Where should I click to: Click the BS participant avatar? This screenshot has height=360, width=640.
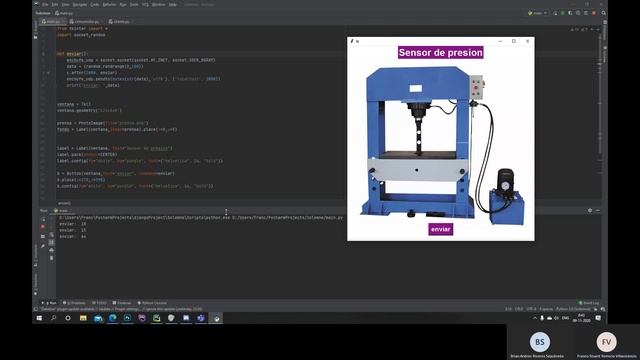[540, 342]
